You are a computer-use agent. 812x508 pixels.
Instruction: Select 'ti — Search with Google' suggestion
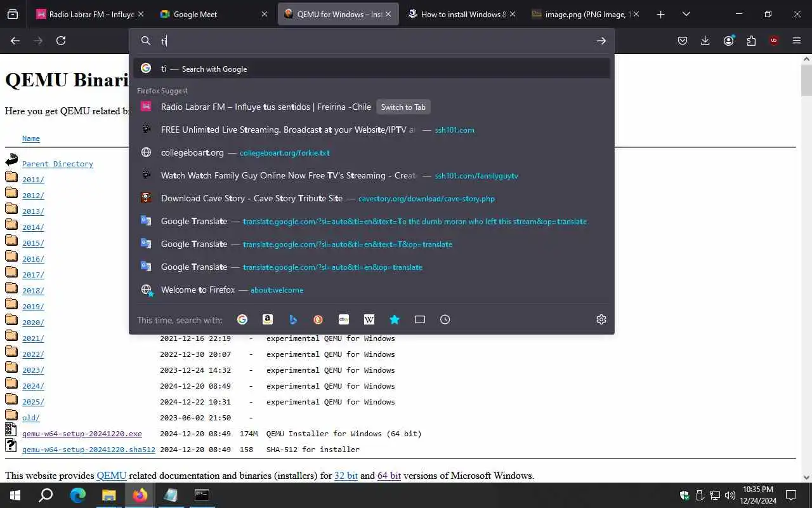click(x=372, y=69)
